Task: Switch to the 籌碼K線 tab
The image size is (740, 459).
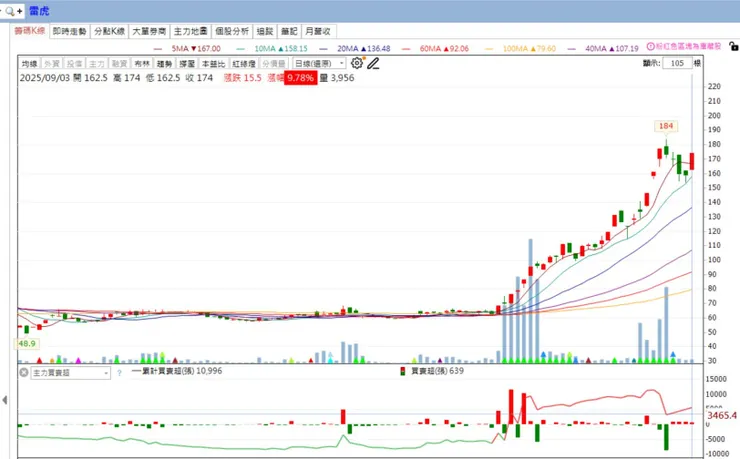Action: [x=29, y=31]
